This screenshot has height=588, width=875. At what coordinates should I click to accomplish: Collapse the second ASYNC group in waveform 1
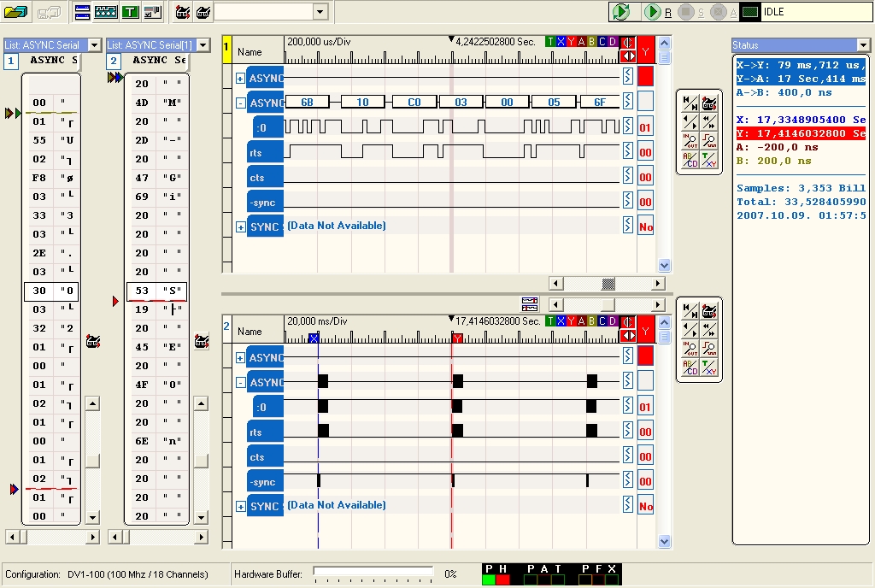(240, 103)
